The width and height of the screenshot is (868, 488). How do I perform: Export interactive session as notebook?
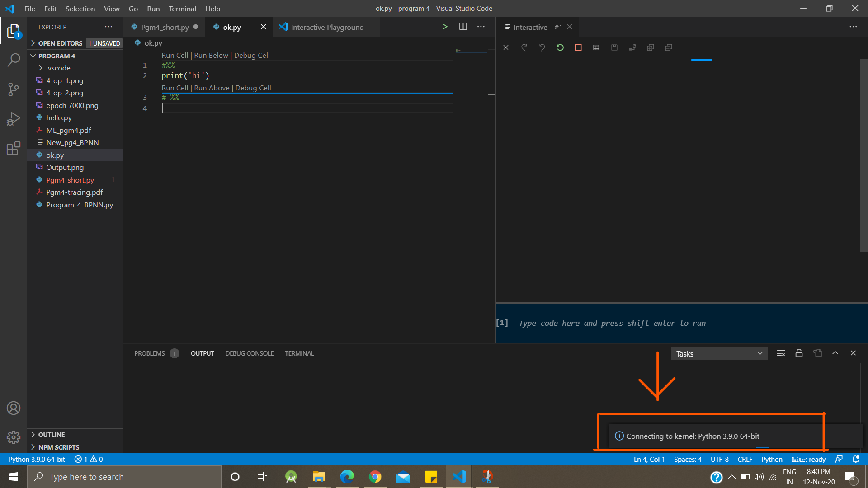coord(632,47)
